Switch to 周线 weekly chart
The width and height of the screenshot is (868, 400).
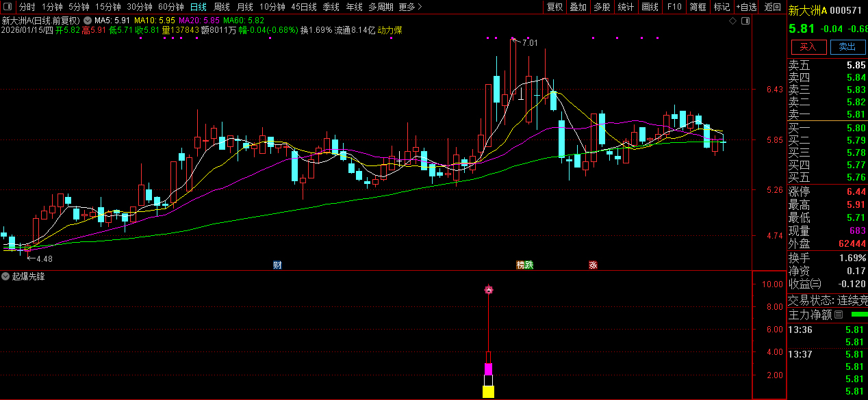(x=222, y=7)
